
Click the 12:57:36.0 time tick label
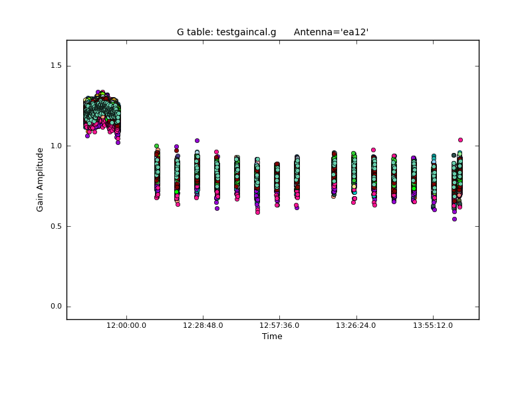tap(279, 325)
